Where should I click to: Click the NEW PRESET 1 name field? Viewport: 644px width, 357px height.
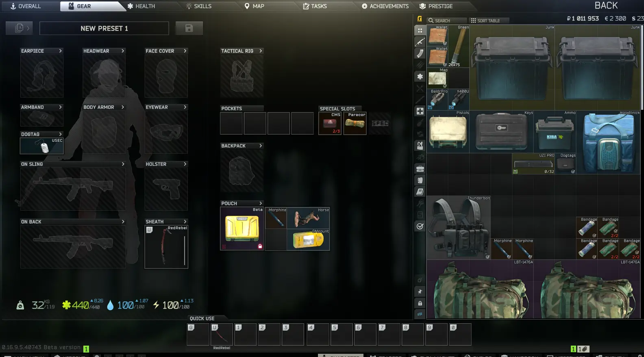[x=104, y=28]
